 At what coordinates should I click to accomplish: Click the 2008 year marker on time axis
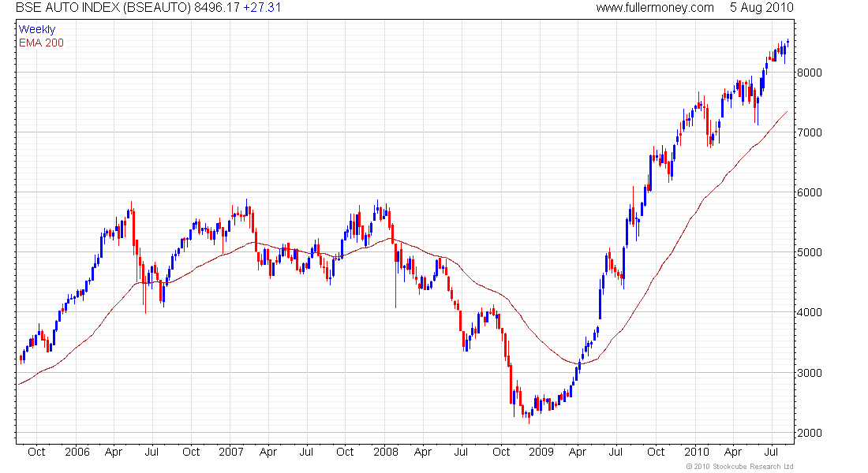[386, 452]
